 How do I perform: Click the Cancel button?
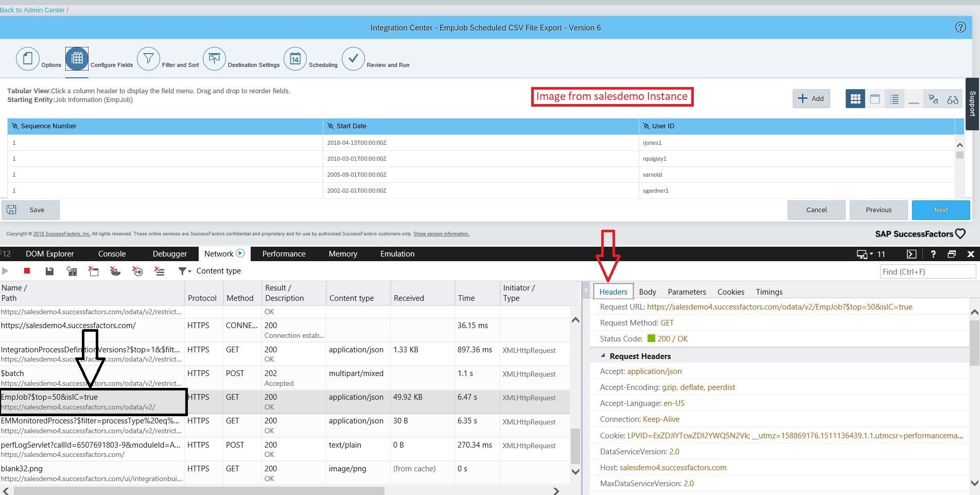click(x=816, y=210)
